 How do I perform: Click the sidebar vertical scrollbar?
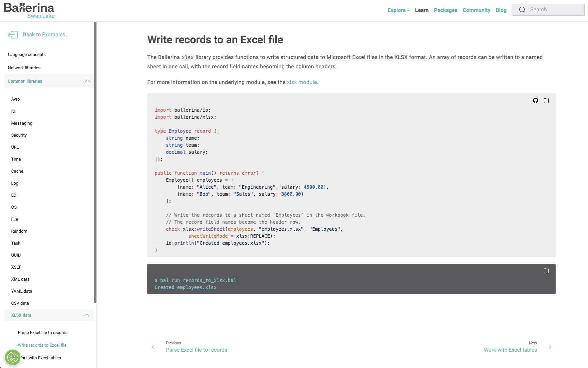[95, 162]
